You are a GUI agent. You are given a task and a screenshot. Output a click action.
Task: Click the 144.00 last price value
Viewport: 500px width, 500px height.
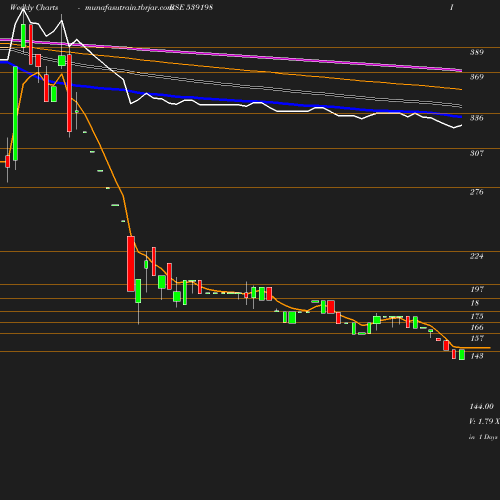482,406
